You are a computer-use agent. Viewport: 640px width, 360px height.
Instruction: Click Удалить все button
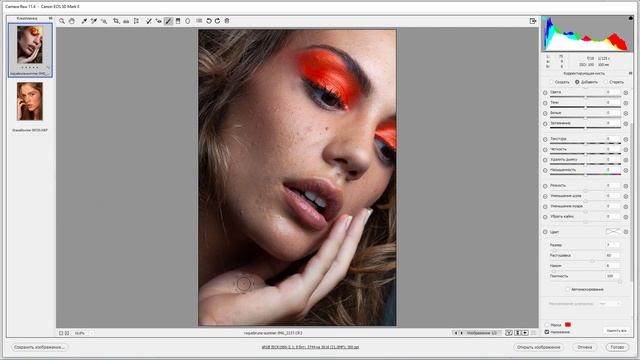click(x=616, y=331)
